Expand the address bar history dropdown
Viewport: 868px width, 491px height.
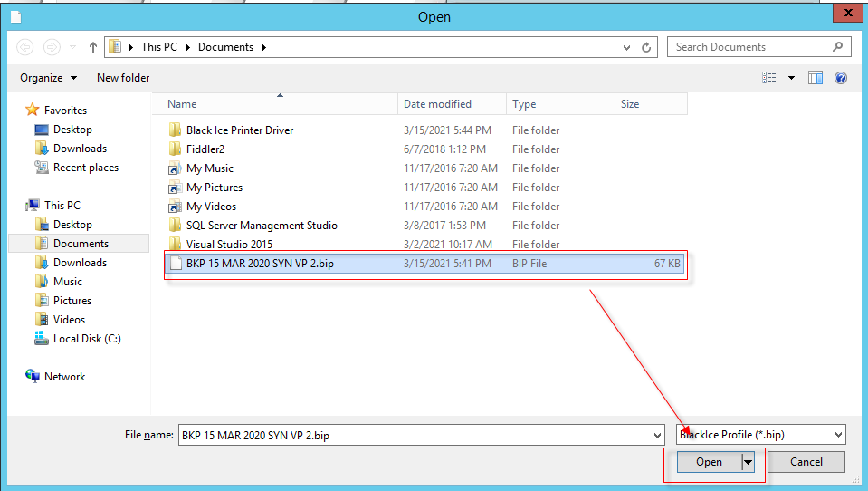click(626, 48)
